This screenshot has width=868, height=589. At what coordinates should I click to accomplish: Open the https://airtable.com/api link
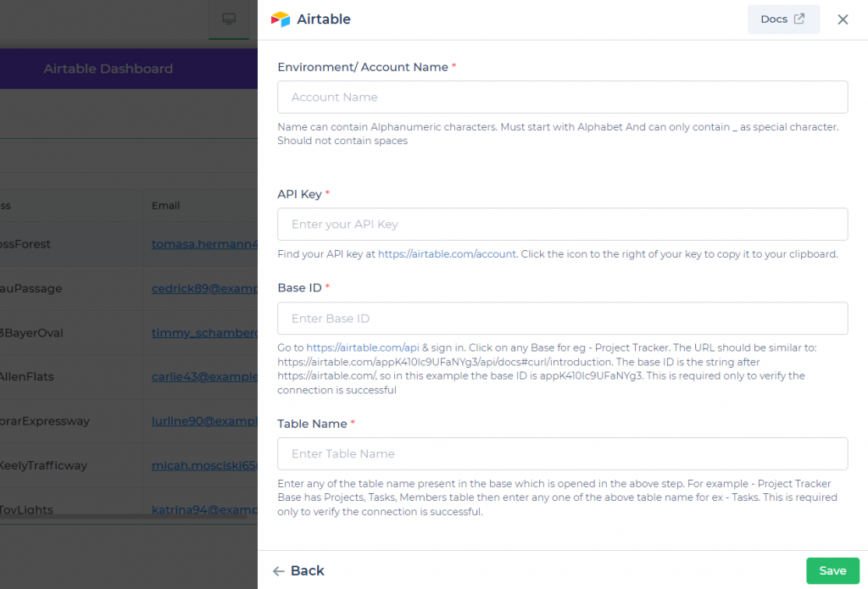click(360, 347)
